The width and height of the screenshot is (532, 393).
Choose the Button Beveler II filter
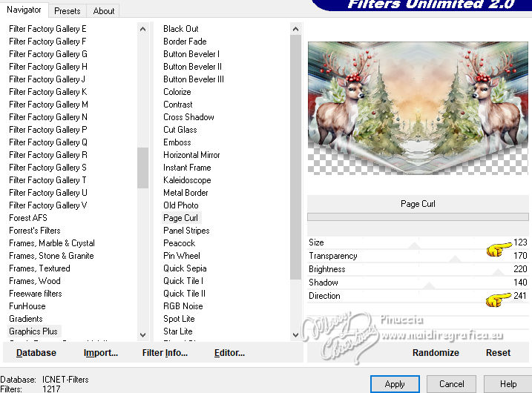click(192, 67)
